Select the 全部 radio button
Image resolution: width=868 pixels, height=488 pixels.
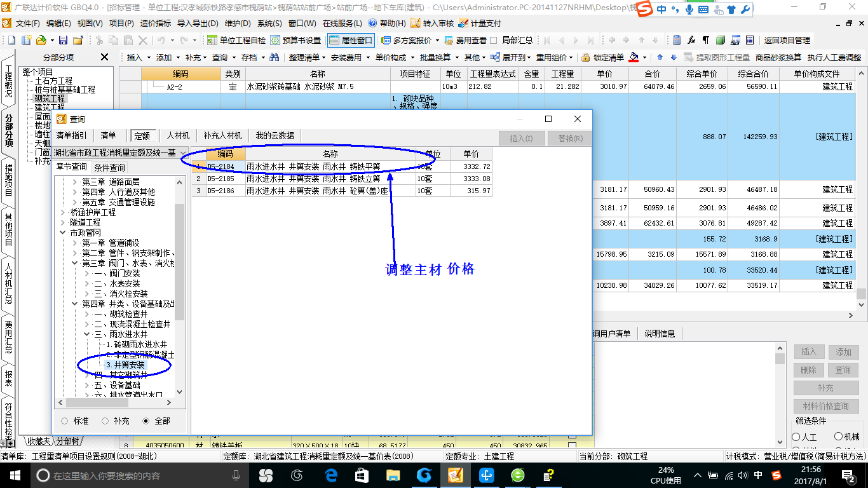(146, 421)
